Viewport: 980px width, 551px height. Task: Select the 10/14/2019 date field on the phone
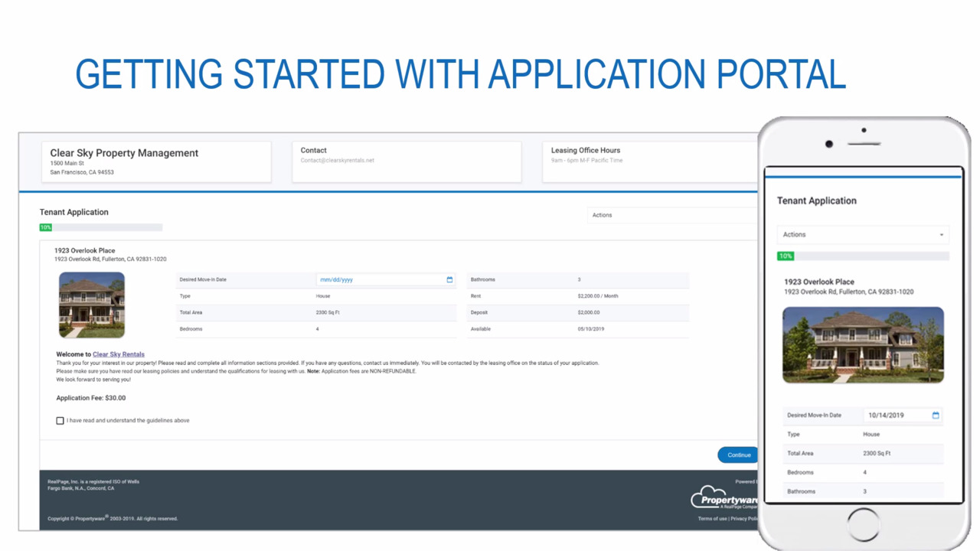[894, 416]
